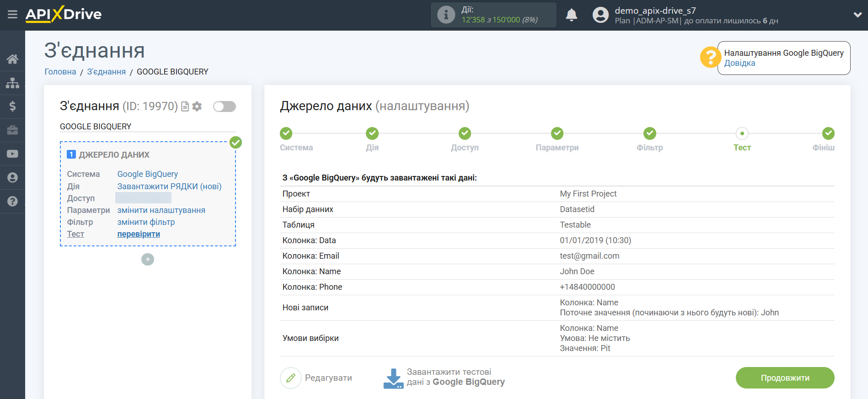Click змінити фільтр link
The height and width of the screenshot is (399, 868).
coord(146,222)
